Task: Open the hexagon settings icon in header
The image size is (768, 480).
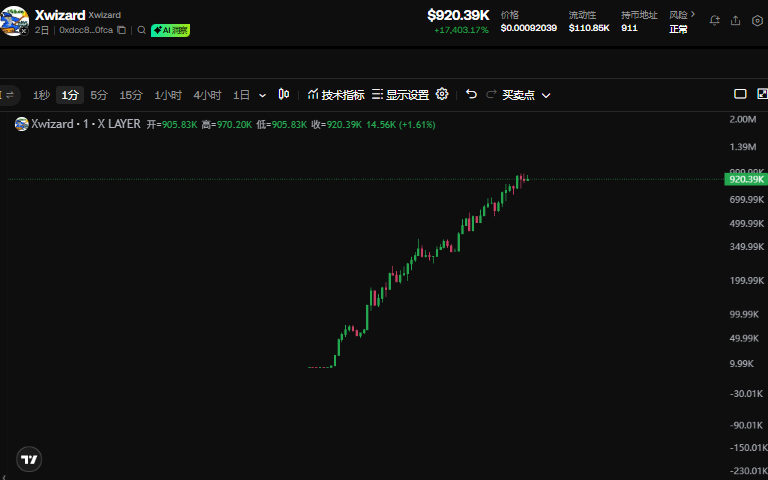Action: (x=757, y=21)
